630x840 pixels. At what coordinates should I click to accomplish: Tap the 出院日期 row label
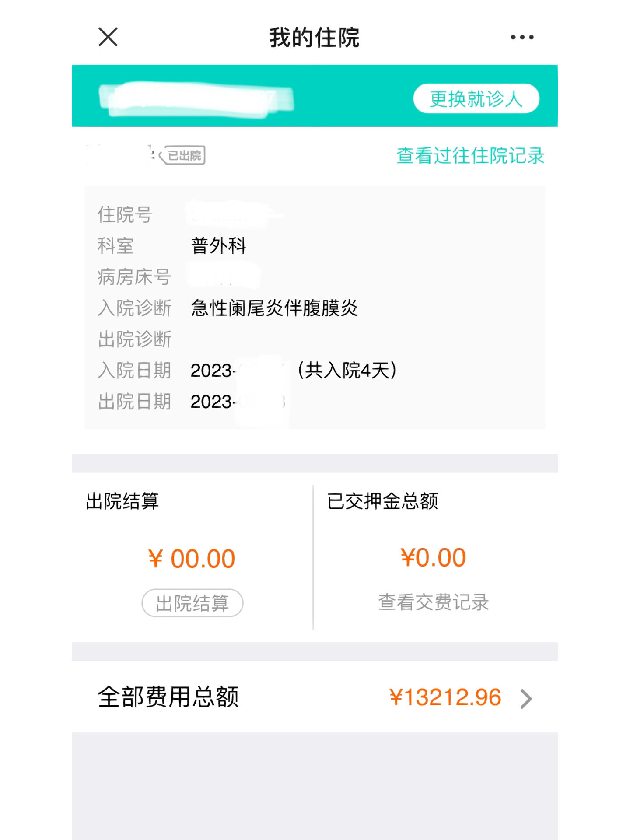coord(135,402)
